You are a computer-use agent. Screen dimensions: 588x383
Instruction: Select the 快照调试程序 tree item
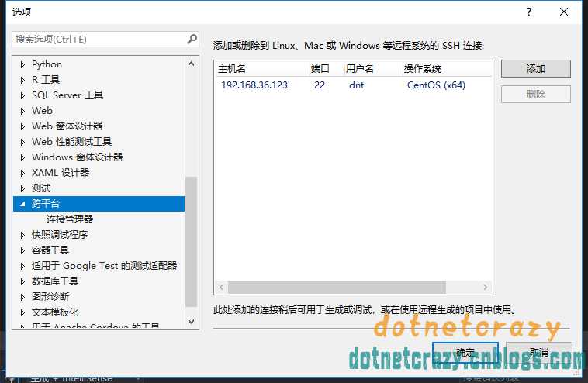(60, 235)
